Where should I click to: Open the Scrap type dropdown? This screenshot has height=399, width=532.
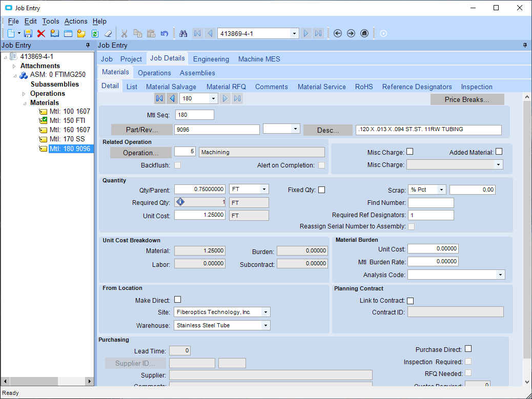tap(441, 190)
